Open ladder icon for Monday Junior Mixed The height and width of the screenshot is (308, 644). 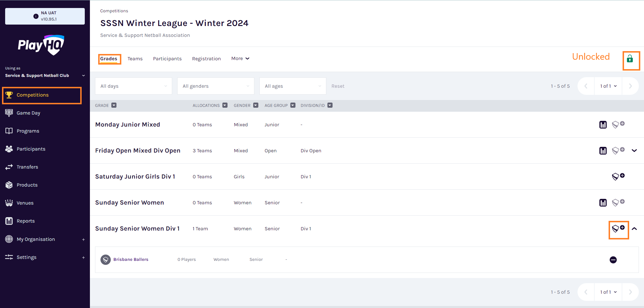tap(603, 125)
